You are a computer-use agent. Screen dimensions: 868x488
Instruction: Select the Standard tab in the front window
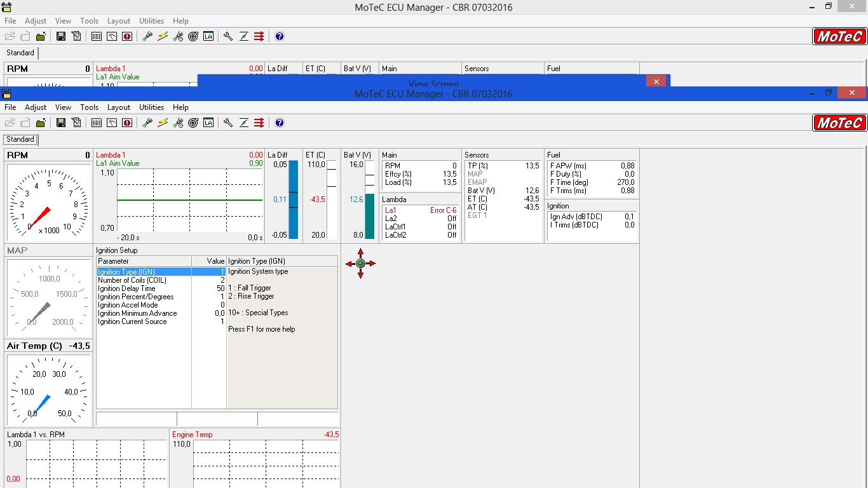coord(20,139)
